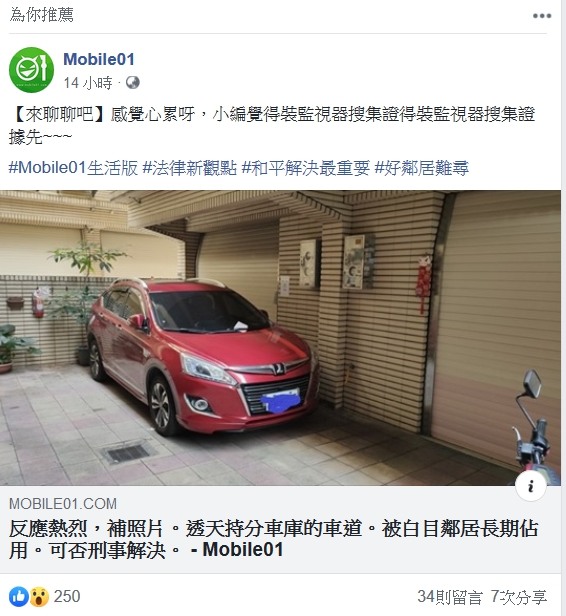
Task: Open hashtag #和平解決最重要
Action: 306,168
